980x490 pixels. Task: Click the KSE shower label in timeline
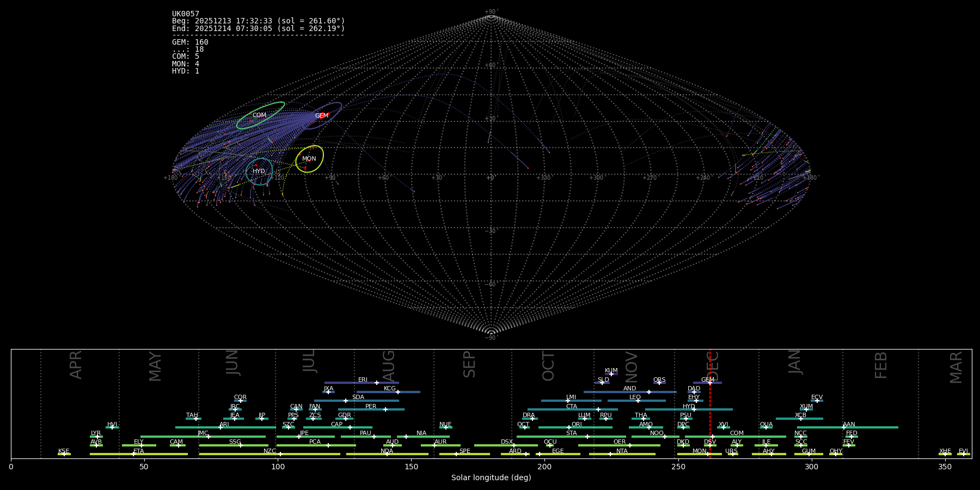pos(64,451)
